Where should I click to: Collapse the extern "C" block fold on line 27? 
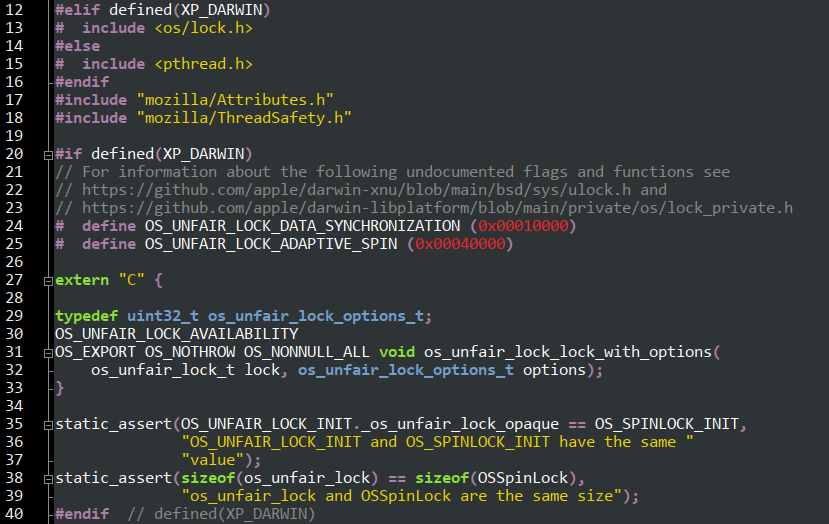point(48,281)
